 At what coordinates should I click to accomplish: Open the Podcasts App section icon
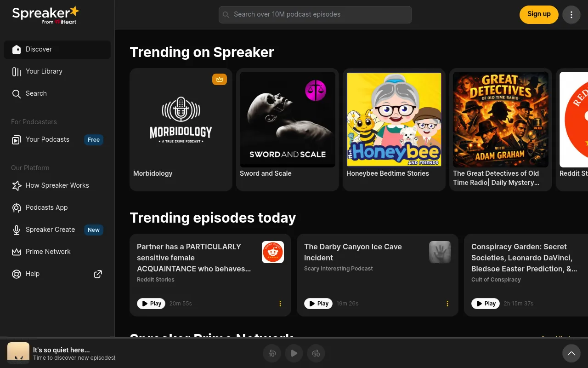click(x=17, y=208)
